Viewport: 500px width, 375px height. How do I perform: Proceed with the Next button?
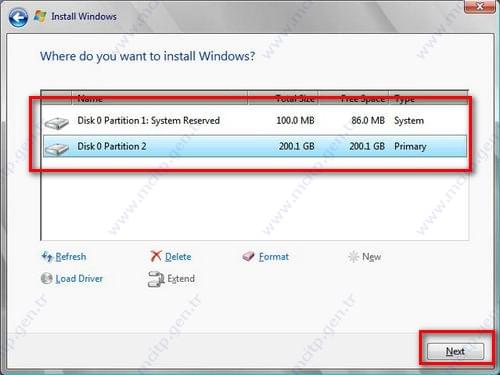(455, 351)
